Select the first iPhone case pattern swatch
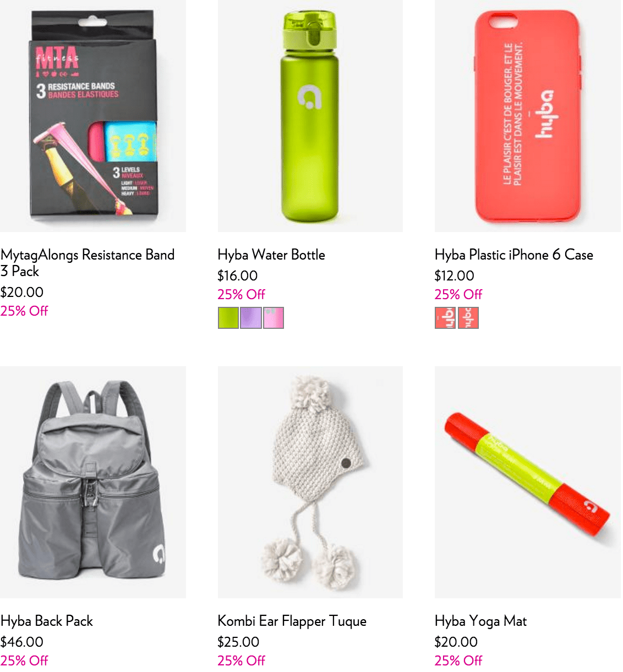 [445, 318]
